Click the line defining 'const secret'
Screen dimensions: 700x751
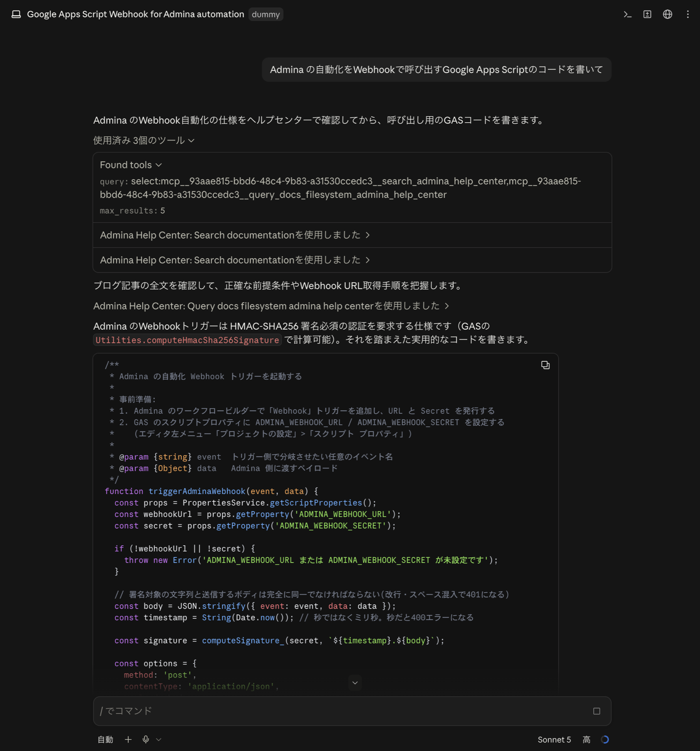pyautogui.click(x=255, y=526)
